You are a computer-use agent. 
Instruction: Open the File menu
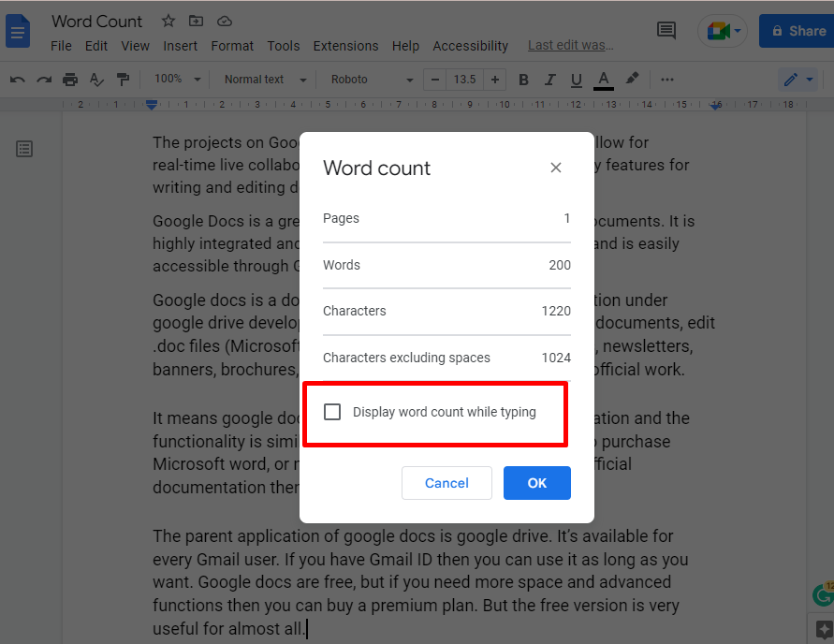tap(61, 46)
